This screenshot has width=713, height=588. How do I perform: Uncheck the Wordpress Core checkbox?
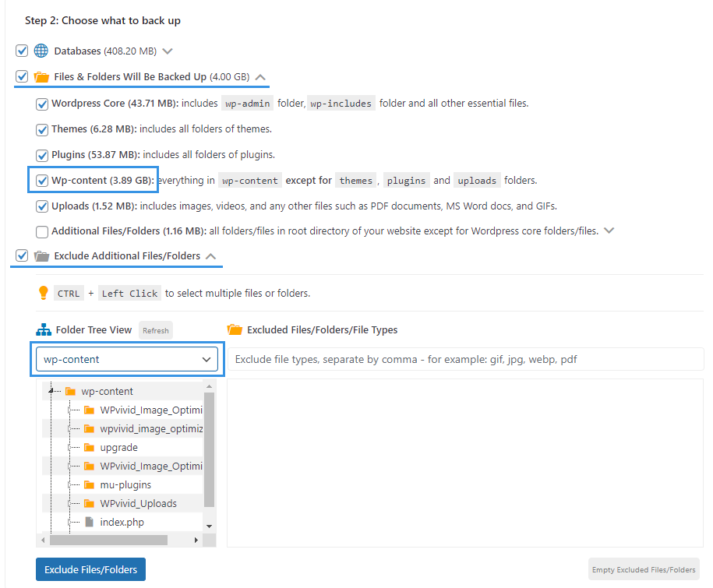pos(42,104)
